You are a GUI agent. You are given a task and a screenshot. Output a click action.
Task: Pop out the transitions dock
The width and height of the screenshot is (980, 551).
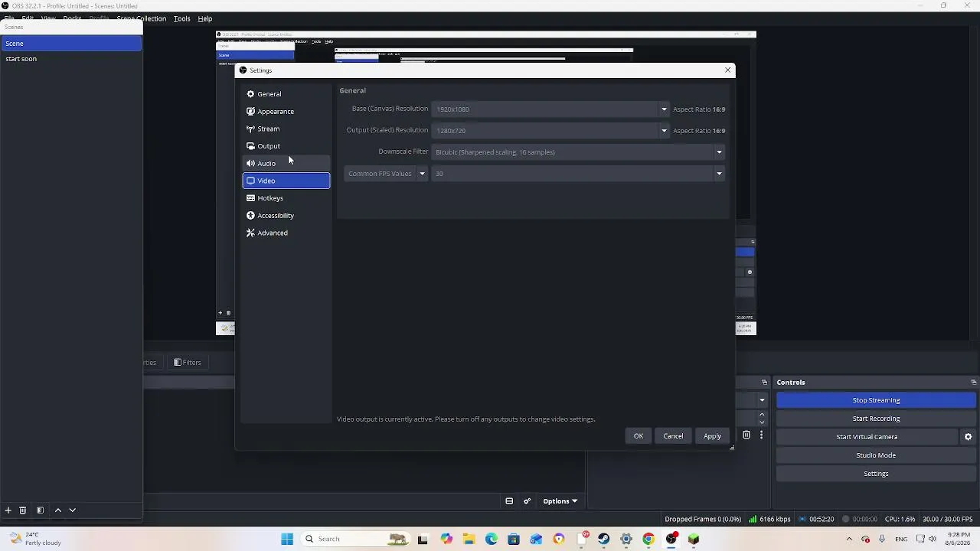click(764, 383)
